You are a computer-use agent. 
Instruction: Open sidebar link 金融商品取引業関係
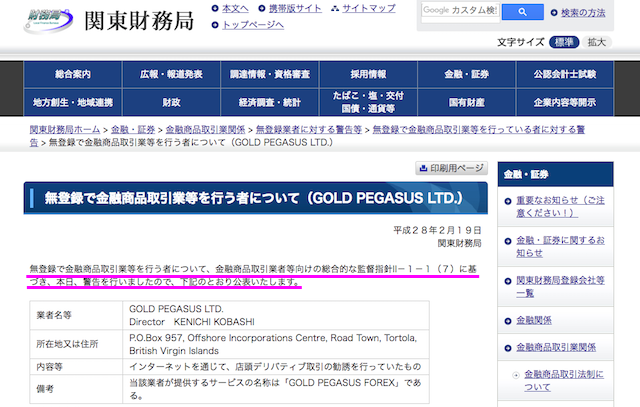coord(556,347)
